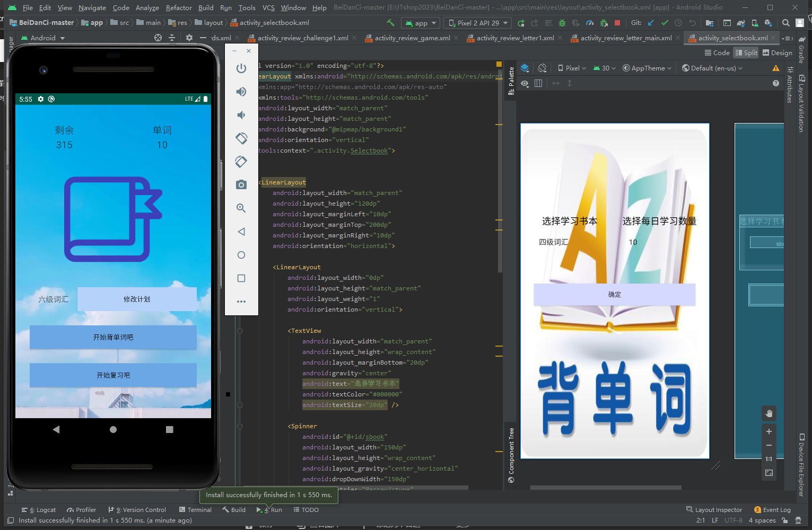Switch editor to Design view
The height and width of the screenshot is (530, 812).
pos(778,52)
